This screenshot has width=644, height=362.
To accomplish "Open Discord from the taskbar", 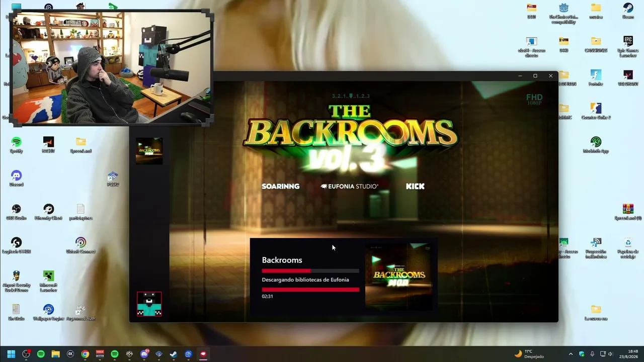I will 144,354.
